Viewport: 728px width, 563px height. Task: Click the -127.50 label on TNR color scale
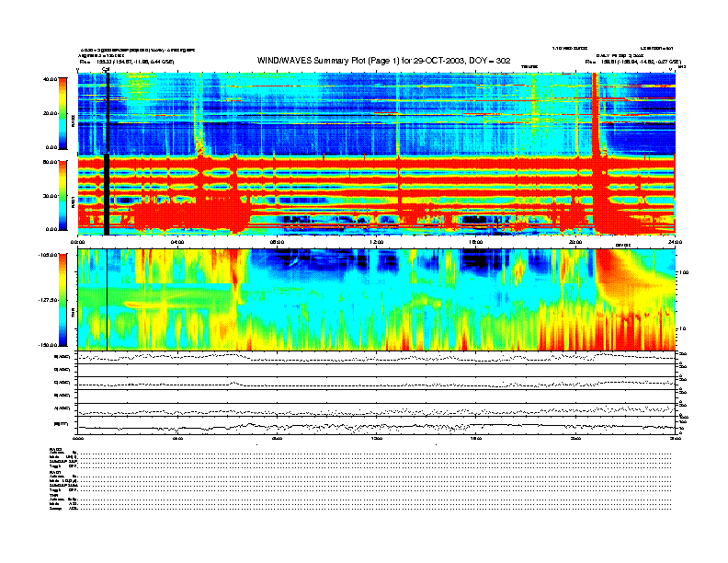click(x=48, y=300)
